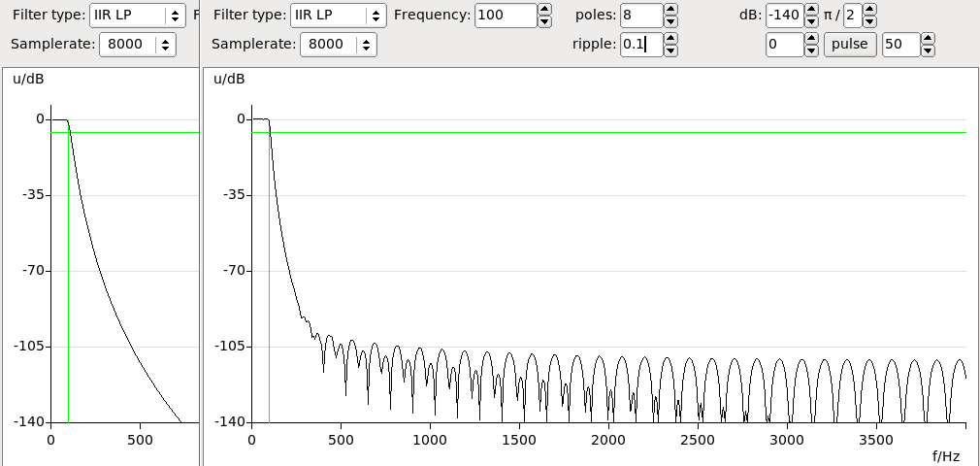Image resolution: width=980 pixels, height=466 pixels.
Task: Raise the dB value with up arrow
Action: point(811,10)
